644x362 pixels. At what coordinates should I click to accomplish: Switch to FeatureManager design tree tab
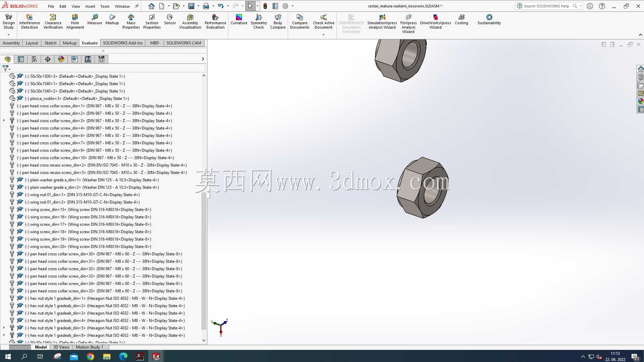(x=7, y=59)
